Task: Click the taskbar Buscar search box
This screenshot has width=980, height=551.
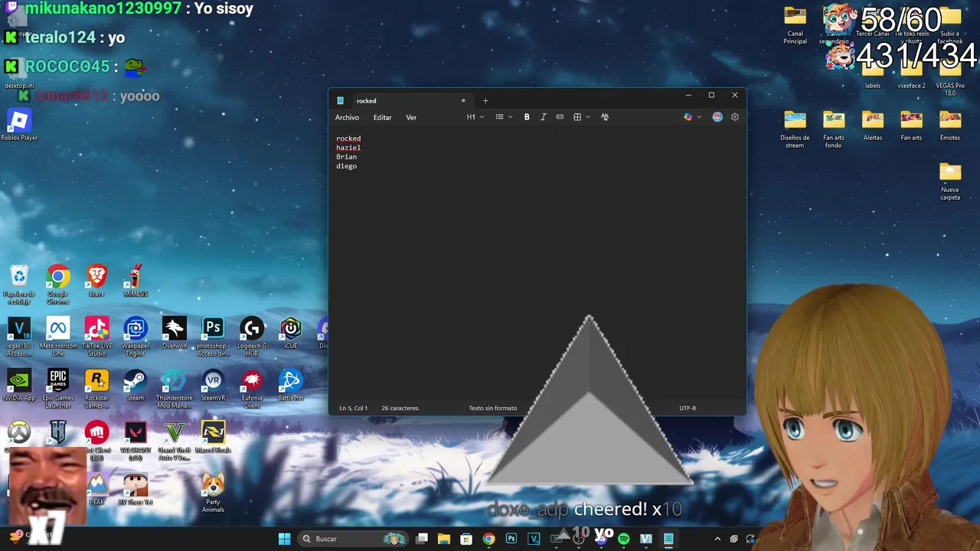Action: pos(354,539)
